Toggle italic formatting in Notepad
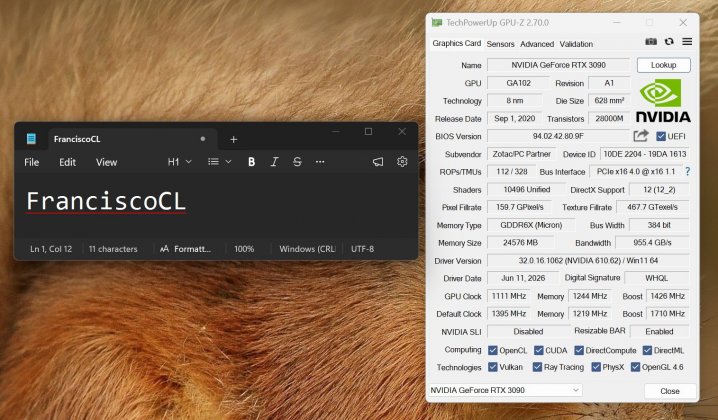The width and height of the screenshot is (718, 420). pos(274,162)
